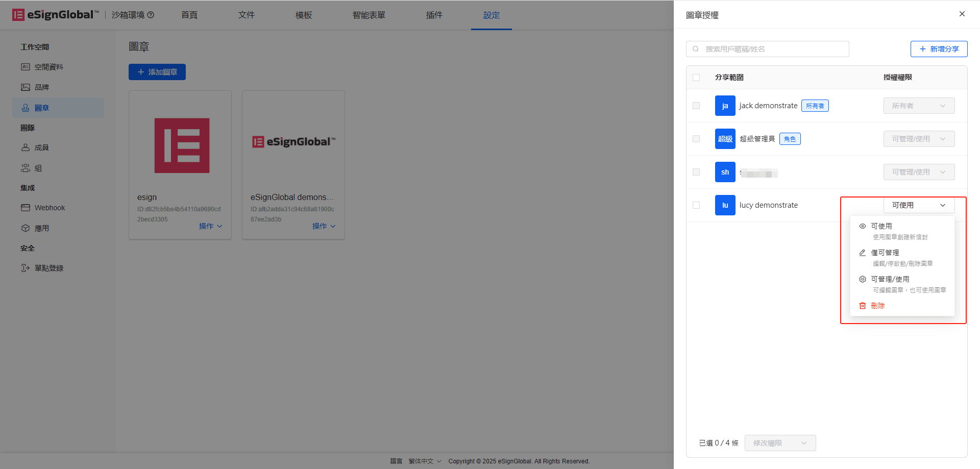Click the ja avatar for jack demonstrate
This screenshot has height=469, width=980.
tap(725, 106)
